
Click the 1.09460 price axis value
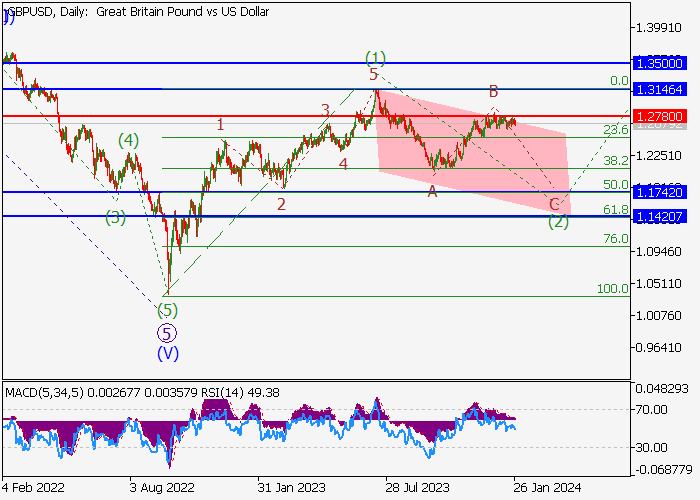pos(658,252)
